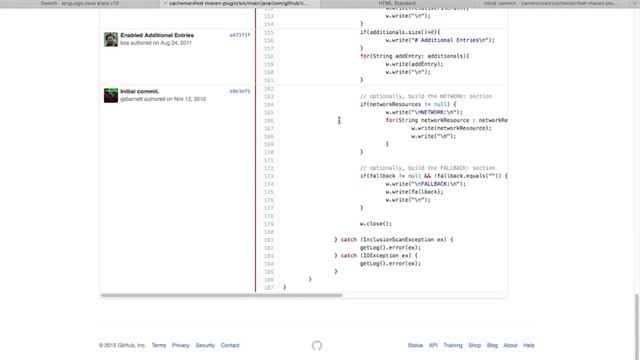Viewport: 640px width, 360px height.
Task: Open the Enabled Additional Entries commit
Action: click(157, 35)
